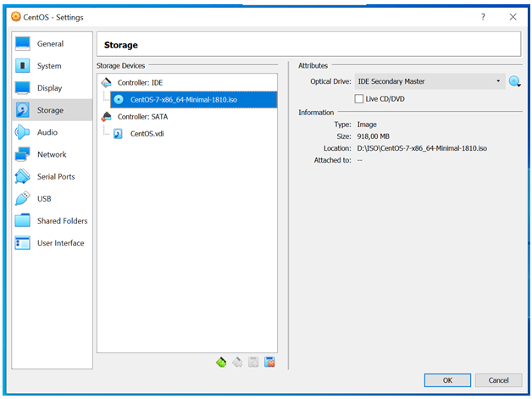Select the Controller: IDE tree row
This screenshot has width=532, height=399.
point(187,82)
